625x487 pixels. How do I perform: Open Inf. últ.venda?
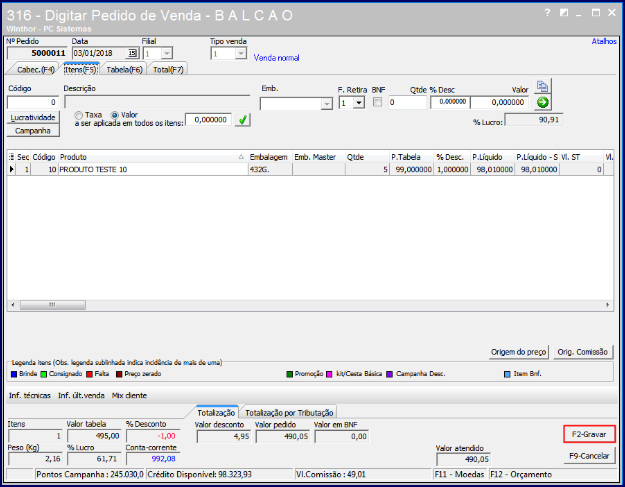click(81, 395)
